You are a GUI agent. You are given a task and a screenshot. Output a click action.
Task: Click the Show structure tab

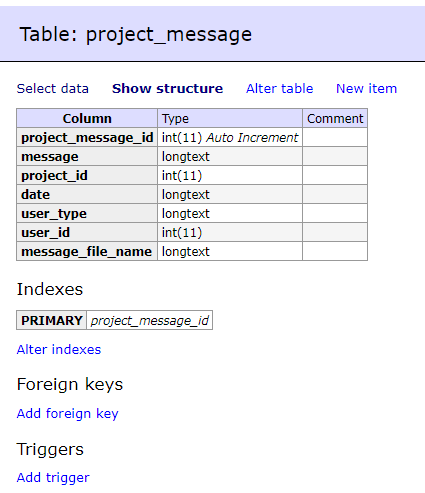167,89
